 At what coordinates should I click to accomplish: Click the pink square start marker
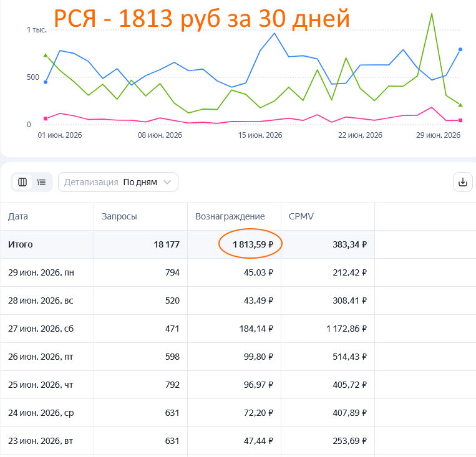pyautogui.click(x=46, y=118)
